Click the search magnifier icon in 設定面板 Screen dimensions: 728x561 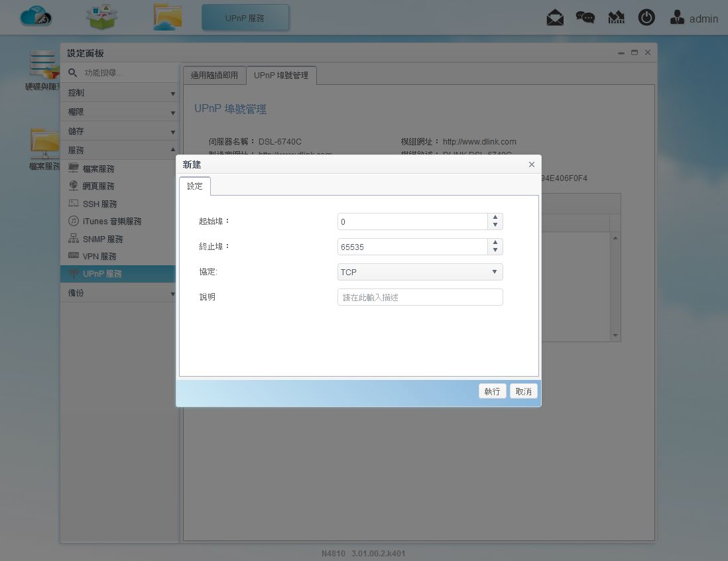pos(72,72)
